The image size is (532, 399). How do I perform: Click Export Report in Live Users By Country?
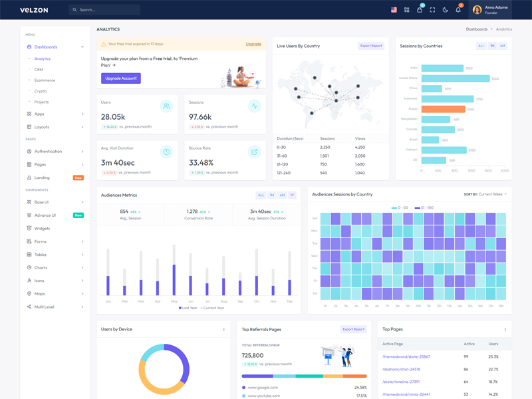371,46
